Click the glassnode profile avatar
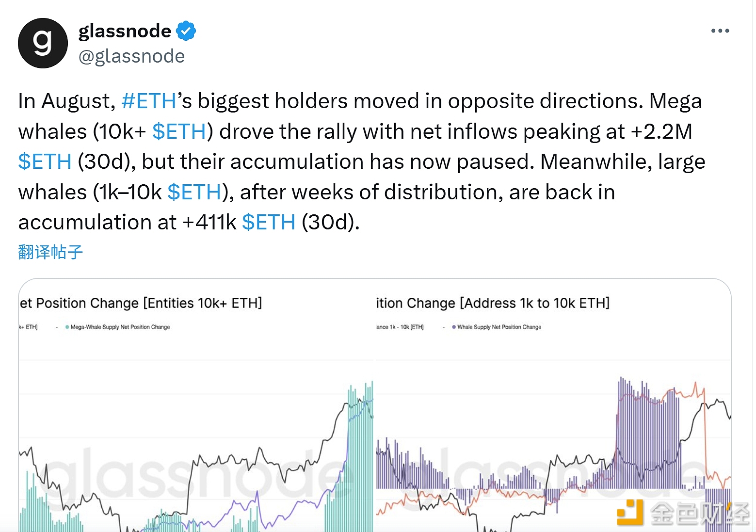The width and height of the screenshot is (756, 532). point(43,43)
